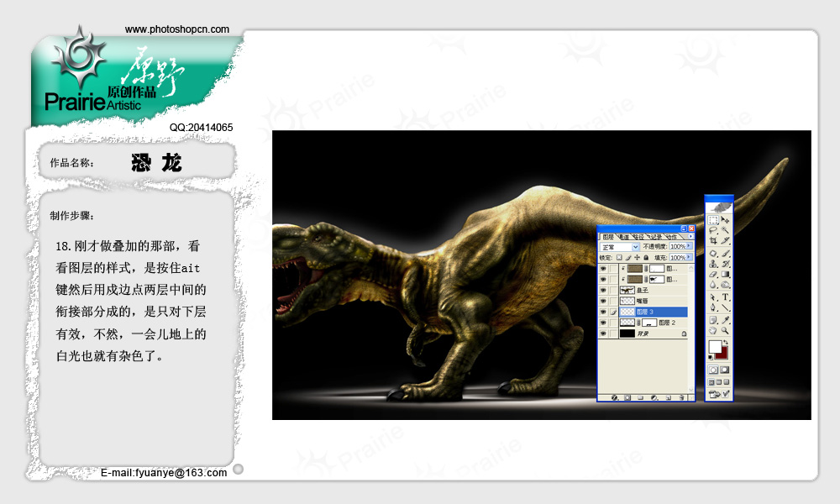The height and width of the screenshot is (504, 840).
Task: Select the Gradient tool
Action: [x=725, y=274]
